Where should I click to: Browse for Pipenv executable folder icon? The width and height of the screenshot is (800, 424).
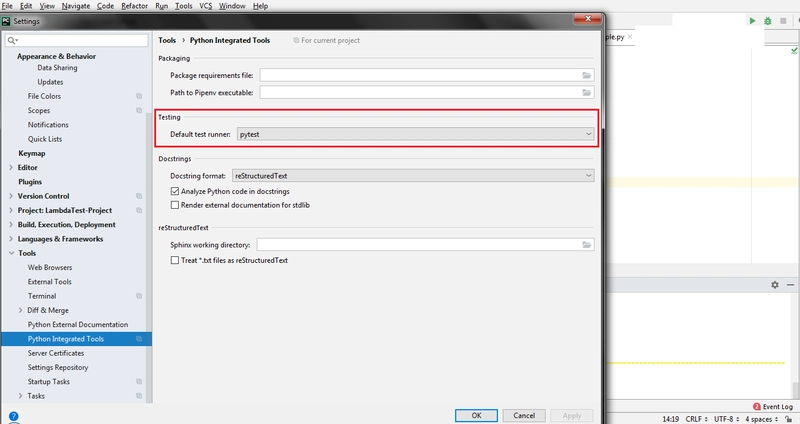587,92
